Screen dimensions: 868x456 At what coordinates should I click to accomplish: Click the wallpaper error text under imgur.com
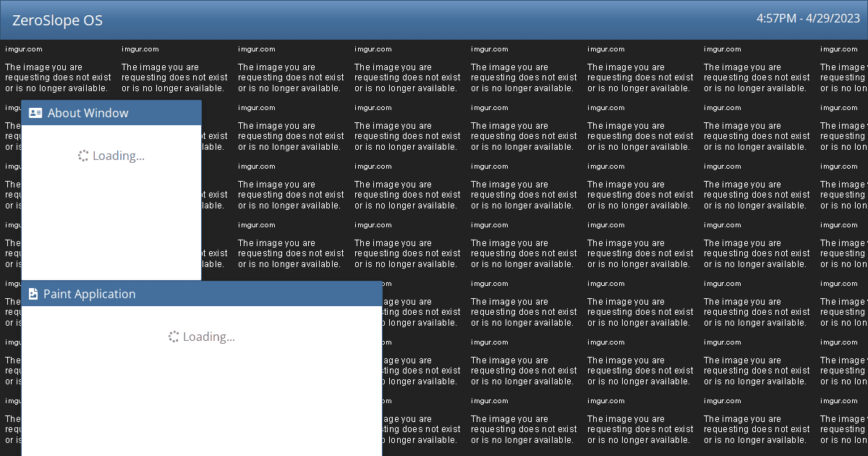(58, 77)
